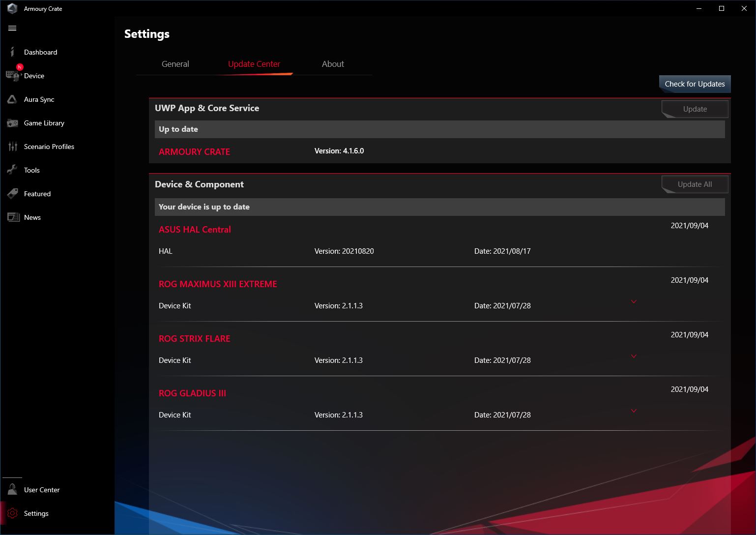Image resolution: width=756 pixels, height=535 pixels.
Task: Click the 'Up to date' status text
Action: [x=178, y=129]
